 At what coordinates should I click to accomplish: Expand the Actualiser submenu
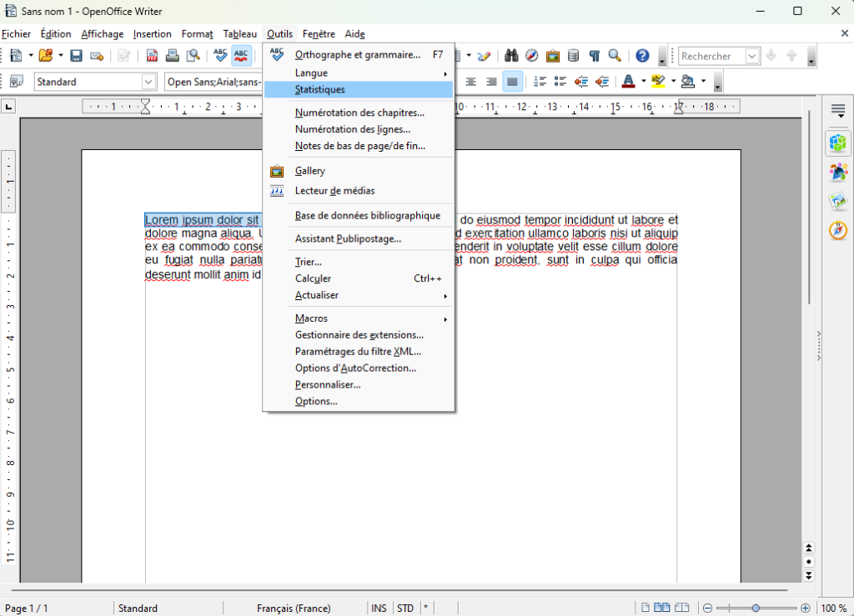tap(359, 295)
